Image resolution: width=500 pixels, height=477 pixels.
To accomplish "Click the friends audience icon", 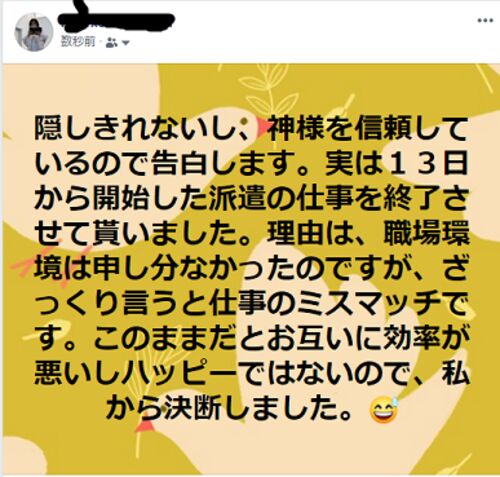I will pyautogui.click(x=111, y=42).
